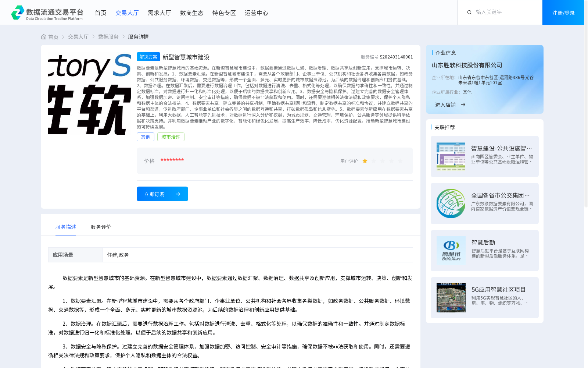Click the home icon in breadcrumb

(44, 37)
